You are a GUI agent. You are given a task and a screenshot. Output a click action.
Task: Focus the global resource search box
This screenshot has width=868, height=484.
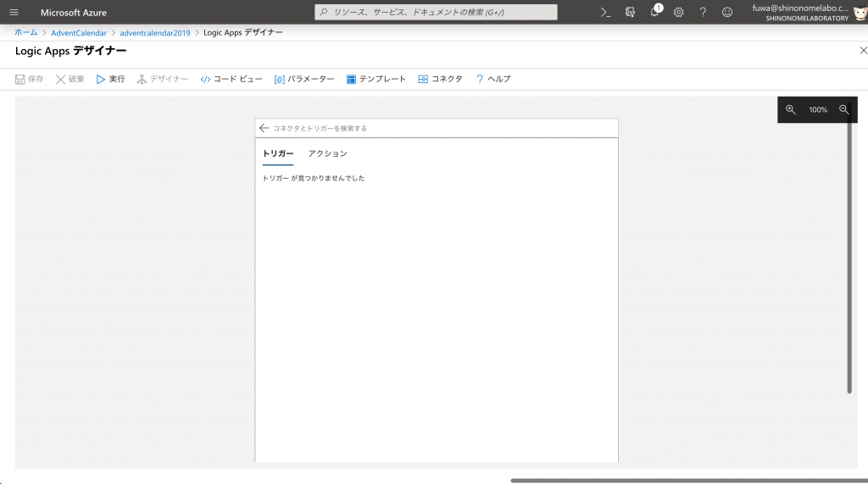point(437,12)
